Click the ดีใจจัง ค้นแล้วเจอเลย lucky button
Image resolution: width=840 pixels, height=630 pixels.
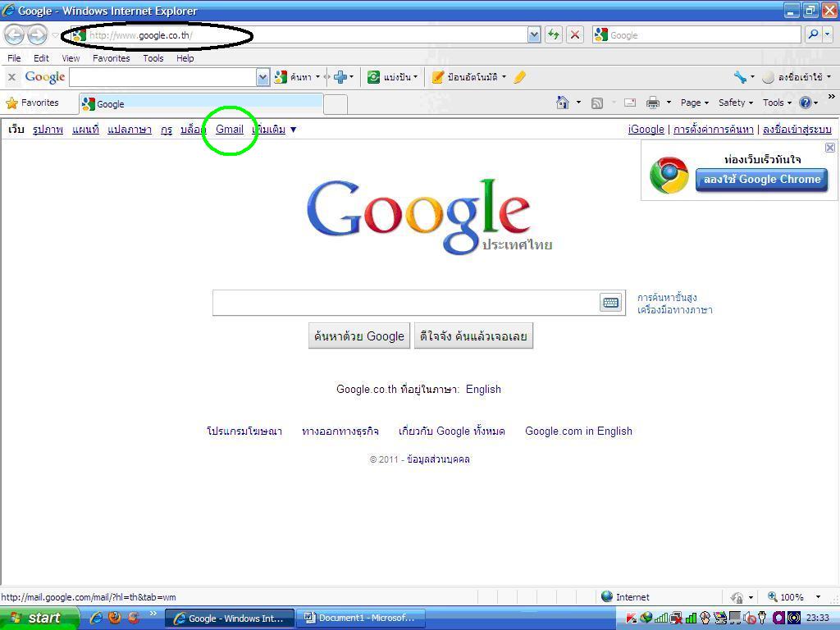pyautogui.click(x=473, y=336)
